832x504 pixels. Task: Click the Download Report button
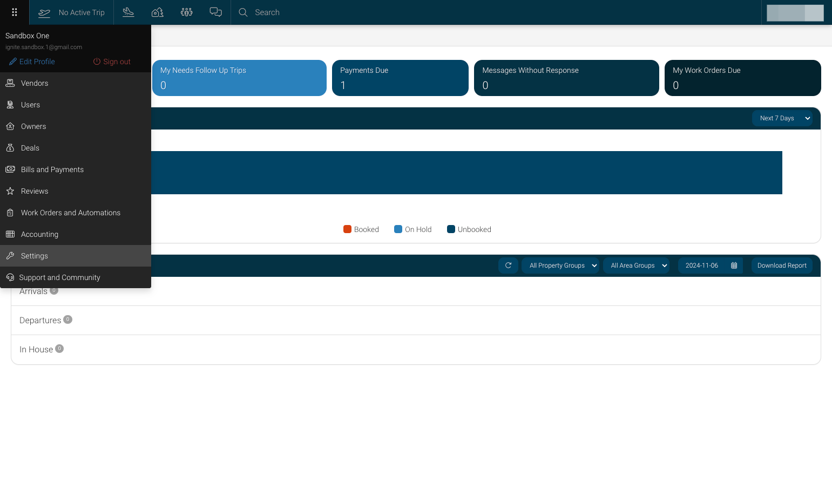click(782, 265)
